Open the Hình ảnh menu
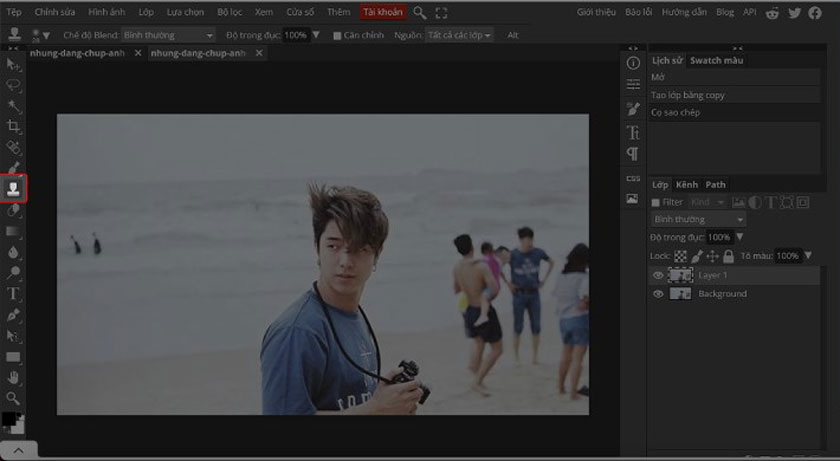840x461 pixels. pyautogui.click(x=107, y=12)
